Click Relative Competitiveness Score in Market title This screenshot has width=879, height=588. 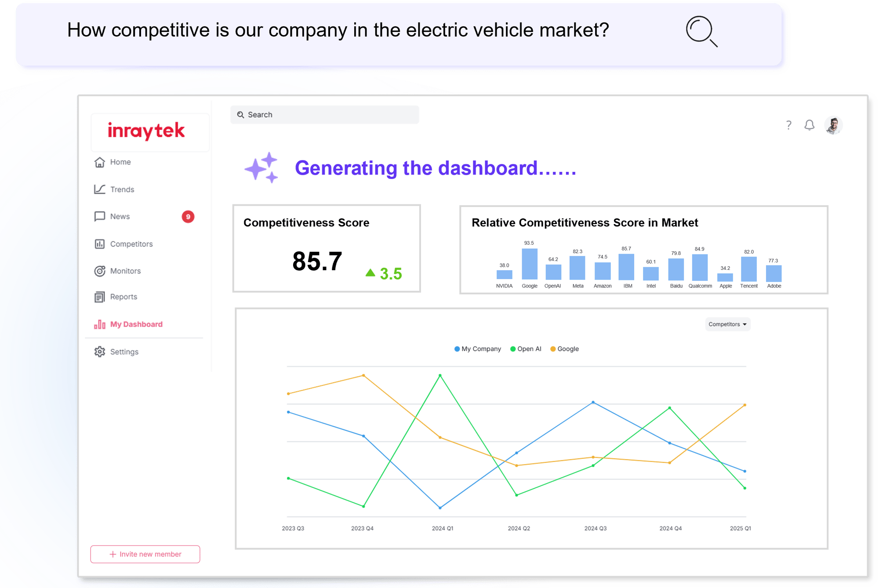click(585, 223)
